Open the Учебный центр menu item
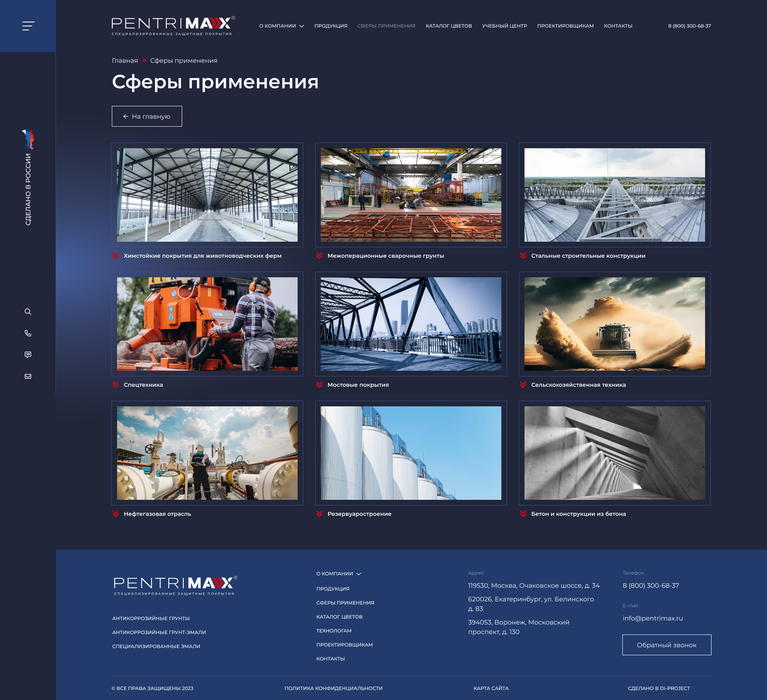767x700 pixels. (504, 26)
